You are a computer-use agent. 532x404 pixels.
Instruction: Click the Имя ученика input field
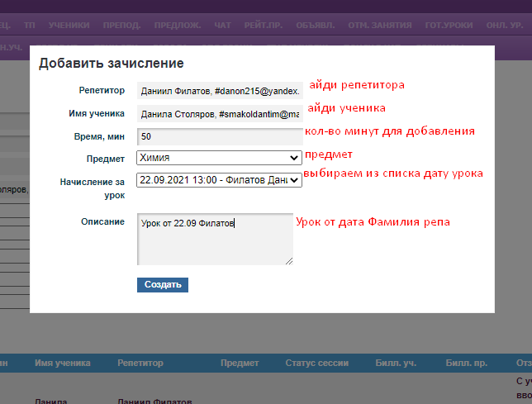(220, 114)
